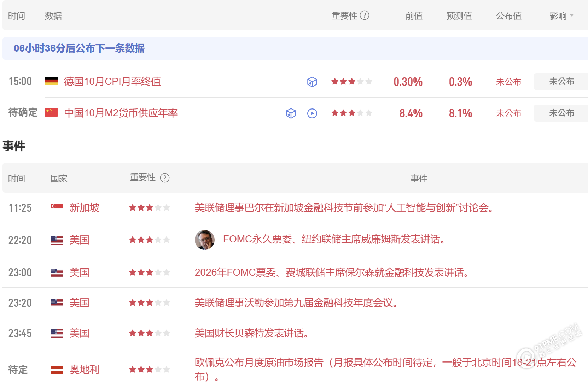The image size is (588, 388).
Task: Play the video icon on the China M2 row
Action: 312,113
